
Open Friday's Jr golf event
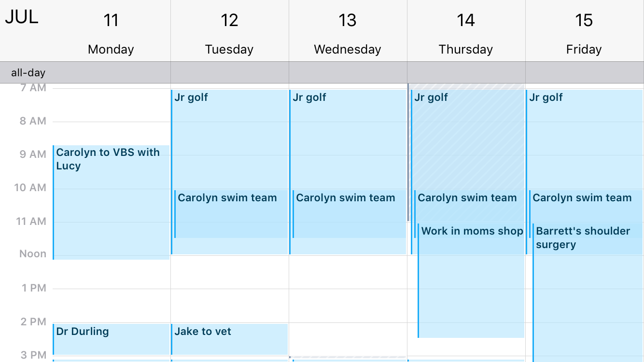584,140
